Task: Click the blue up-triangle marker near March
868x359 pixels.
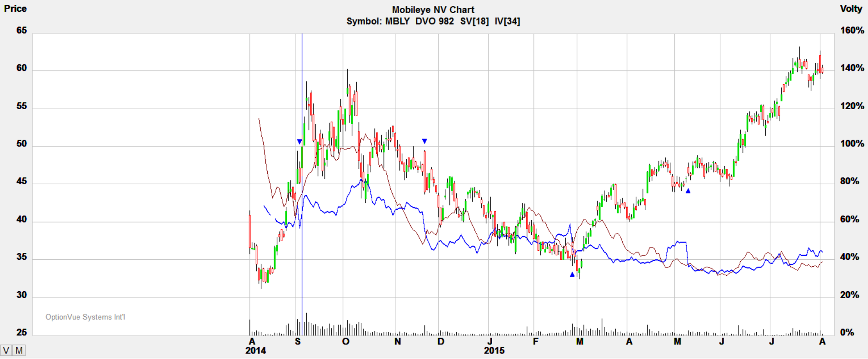Action: click(x=572, y=274)
